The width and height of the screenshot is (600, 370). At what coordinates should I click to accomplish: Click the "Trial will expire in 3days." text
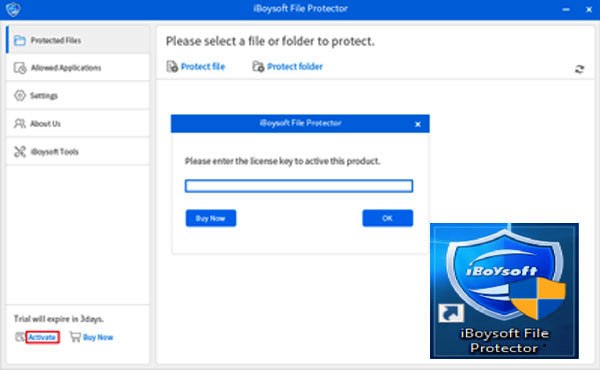click(x=59, y=319)
